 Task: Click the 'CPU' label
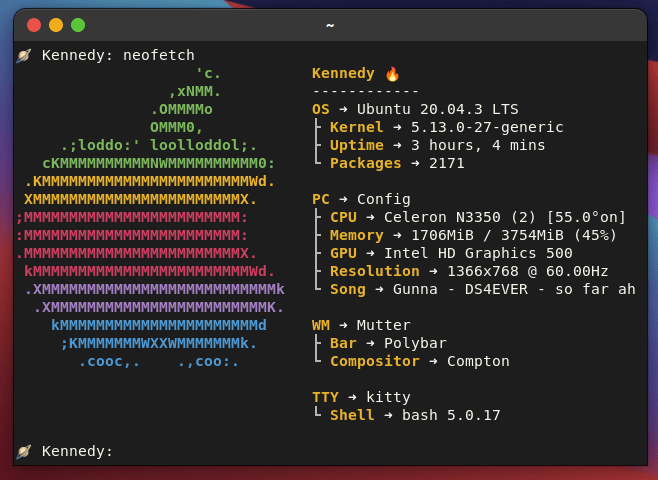coord(343,217)
